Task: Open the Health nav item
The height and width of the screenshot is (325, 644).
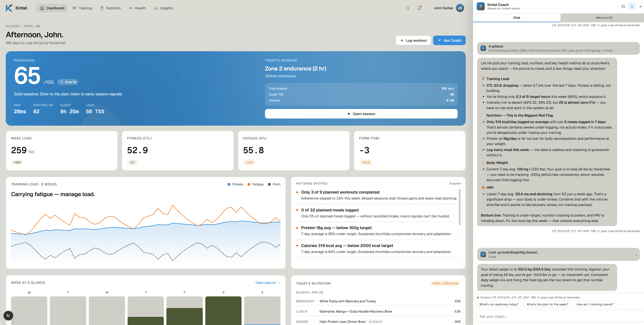Action: [137, 8]
